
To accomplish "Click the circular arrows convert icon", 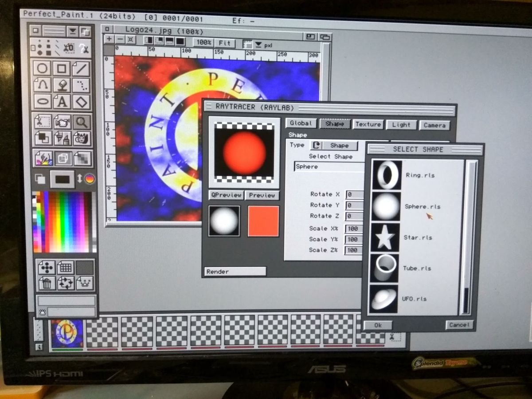I will [x=66, y=283].
